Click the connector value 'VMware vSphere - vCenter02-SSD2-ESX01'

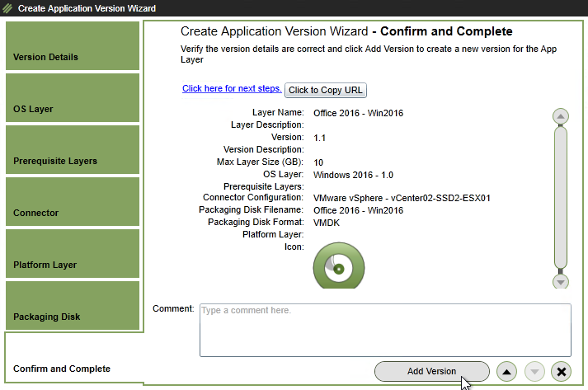[402, 198]
